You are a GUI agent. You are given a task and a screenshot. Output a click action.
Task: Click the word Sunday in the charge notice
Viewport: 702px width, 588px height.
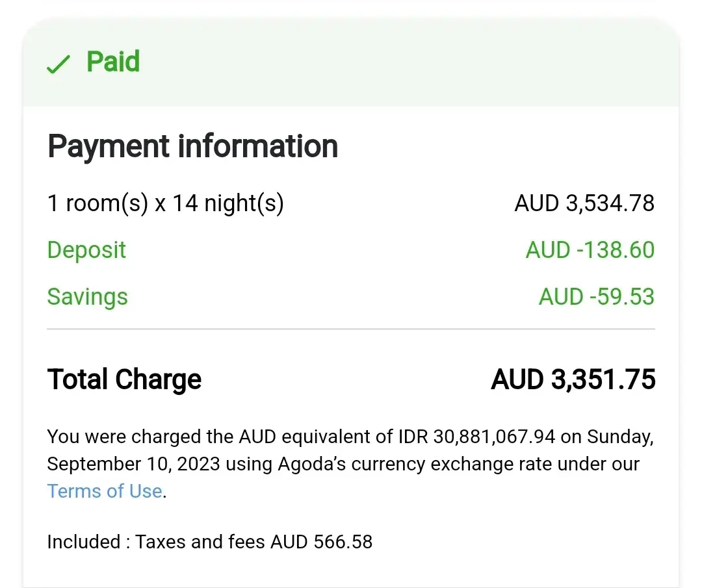(618, 437)
